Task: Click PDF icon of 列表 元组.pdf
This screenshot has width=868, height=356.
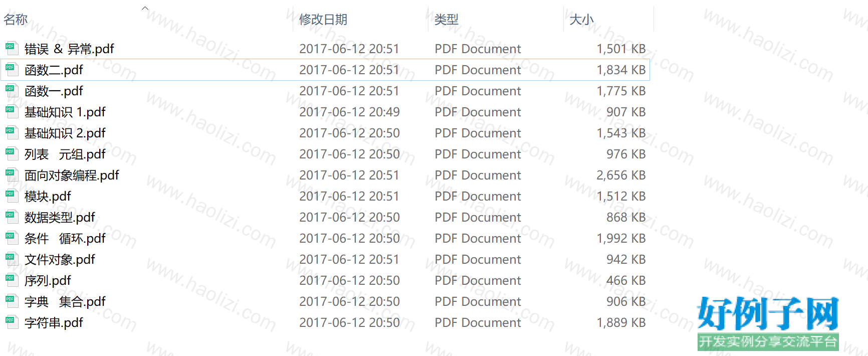Action: [x=12, y=154]
